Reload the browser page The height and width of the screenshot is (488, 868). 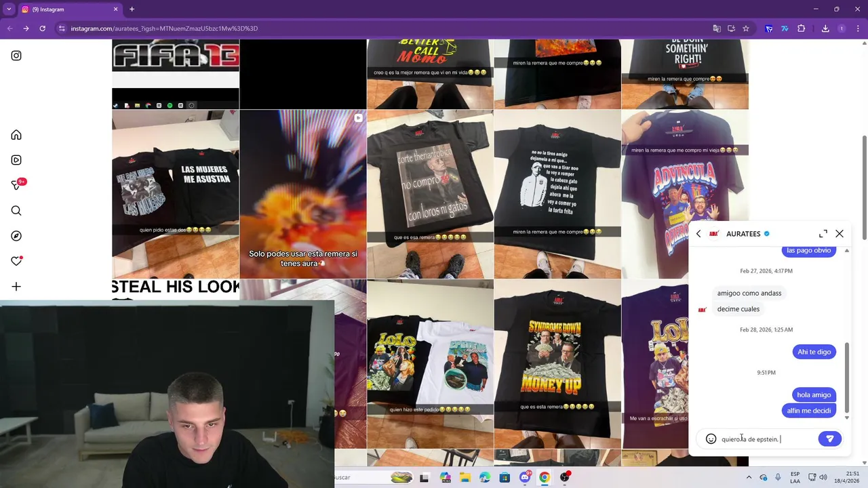[42, 28]
